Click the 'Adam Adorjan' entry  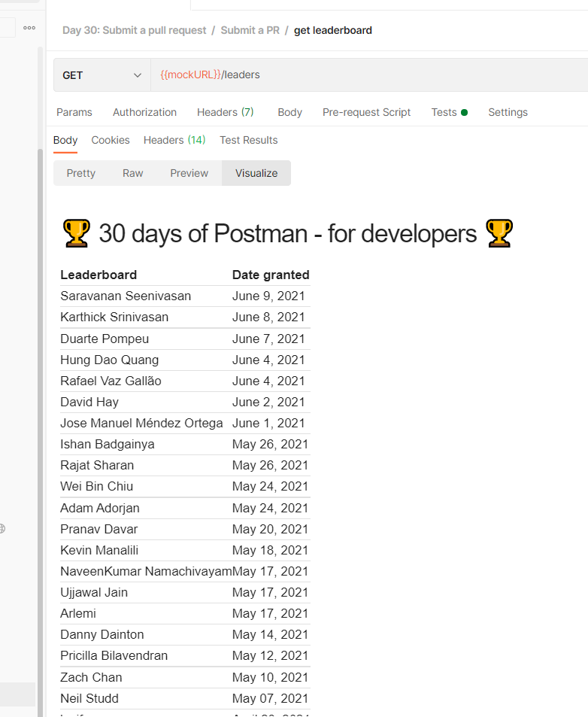click(x=100, y=509)
